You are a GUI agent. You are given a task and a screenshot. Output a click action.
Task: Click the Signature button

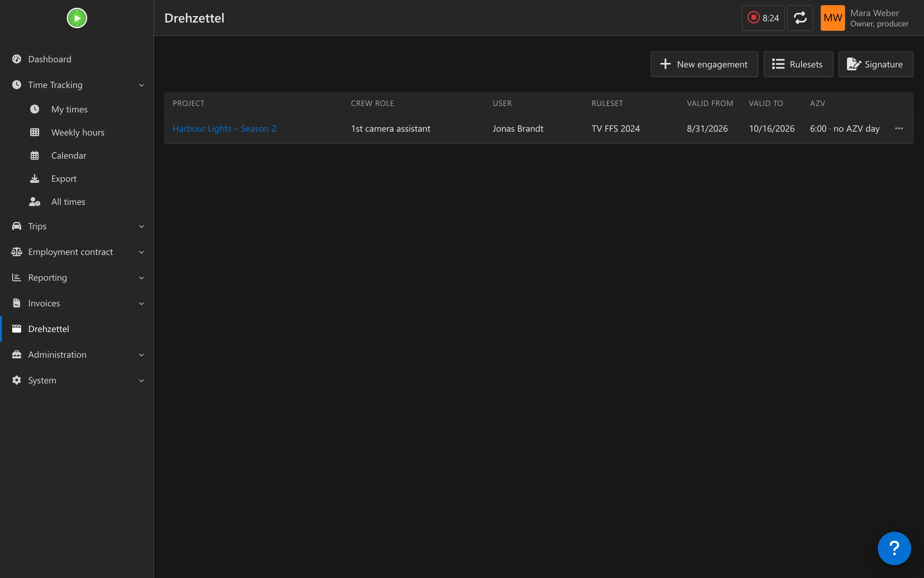876,64
